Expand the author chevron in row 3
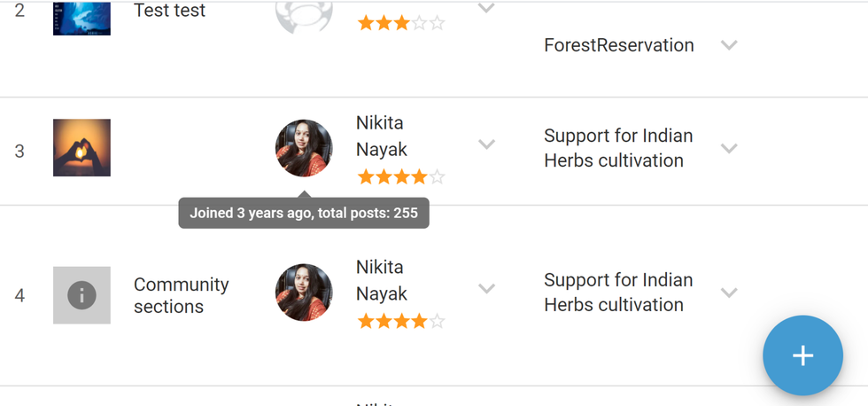The height and width of the screenshot is (406, 868). 486,144
